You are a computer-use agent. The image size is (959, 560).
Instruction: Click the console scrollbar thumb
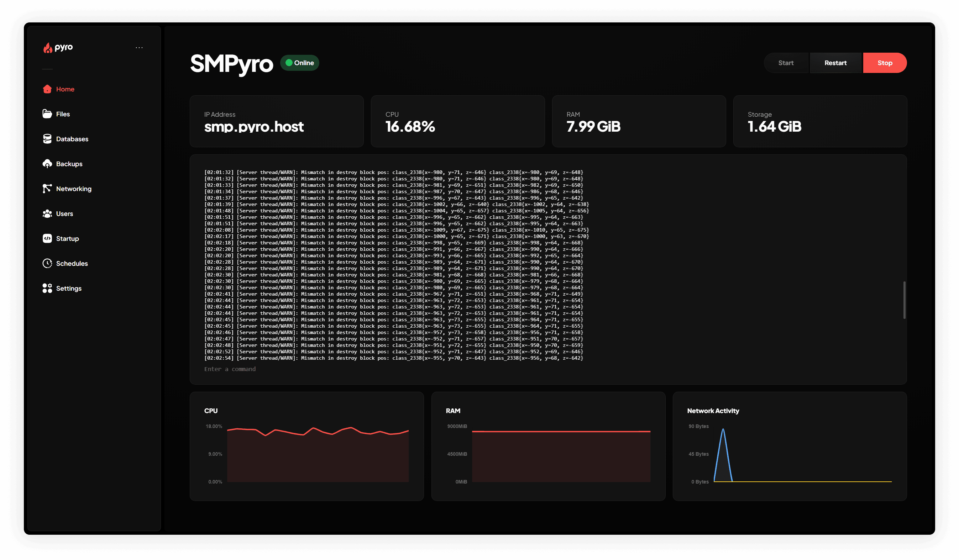(904, 300)
